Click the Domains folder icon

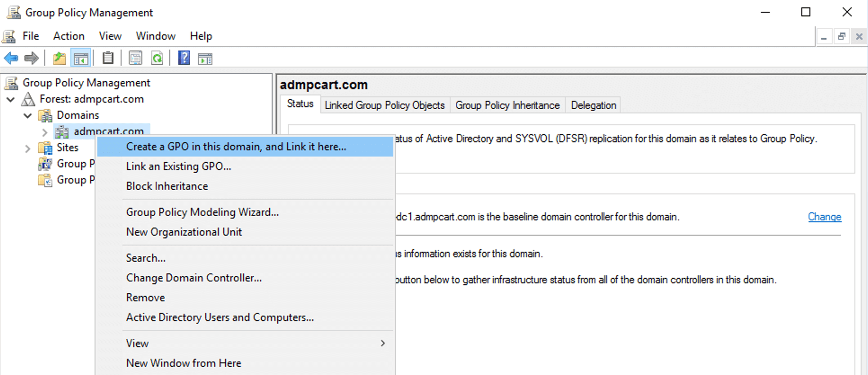pyautogui.click(x=45, y=116)
